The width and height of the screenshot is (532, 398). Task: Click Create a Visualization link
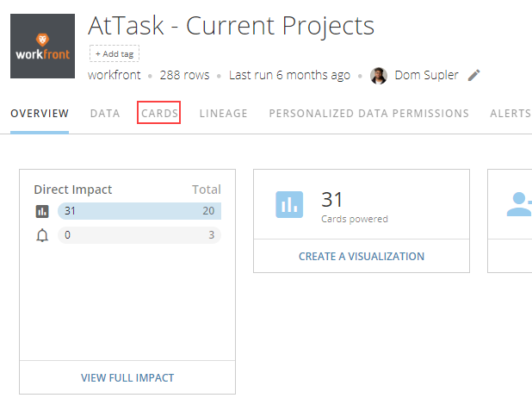tap(362, 256)
